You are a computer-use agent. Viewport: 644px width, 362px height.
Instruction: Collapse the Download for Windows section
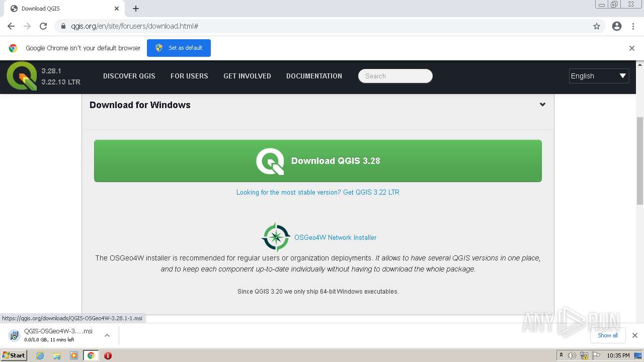(x=542, y=105)
